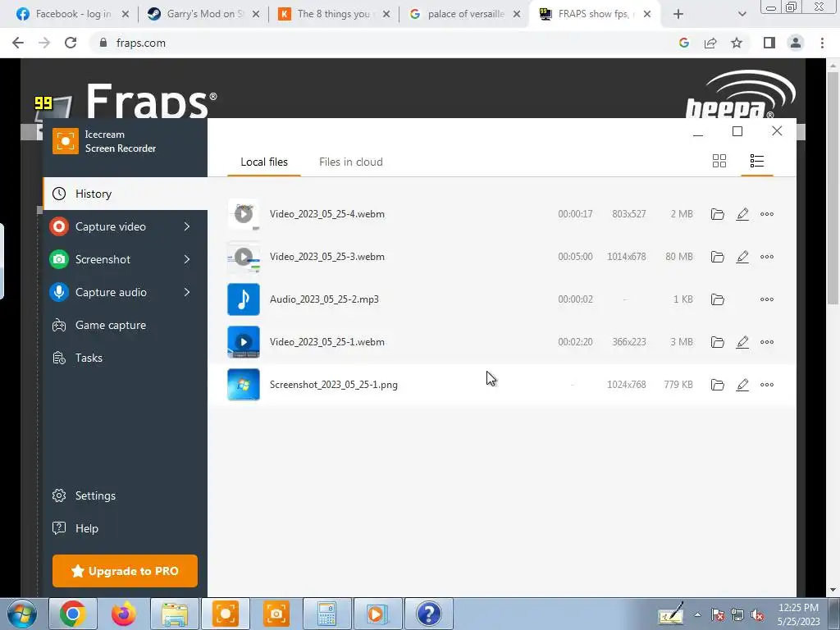Select file name Video_2023_05_25-4.webm

click(326, 214)
